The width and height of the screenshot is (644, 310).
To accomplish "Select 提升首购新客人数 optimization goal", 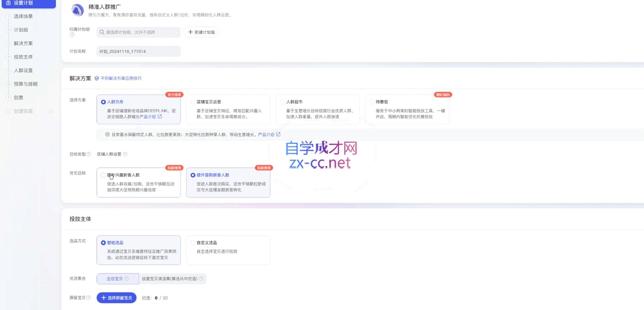I will (193, 175).
